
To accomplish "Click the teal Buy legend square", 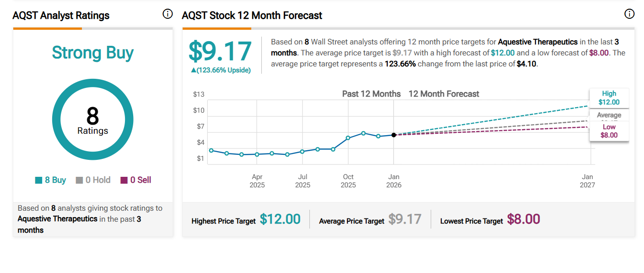I will (39, 180).
